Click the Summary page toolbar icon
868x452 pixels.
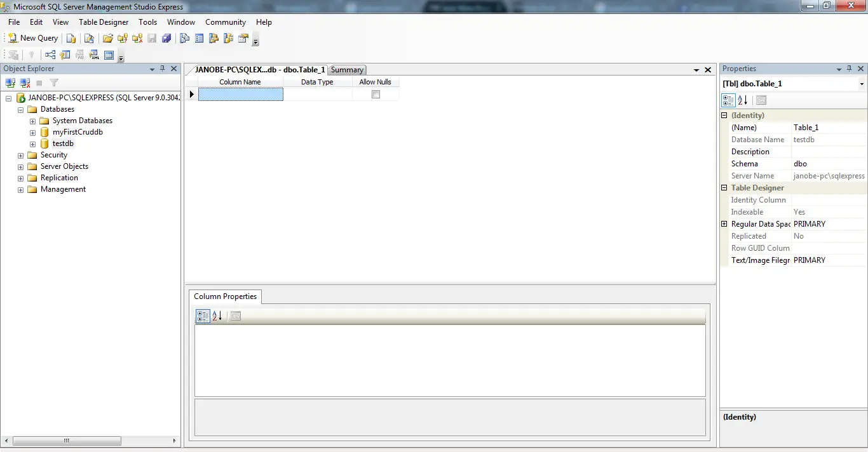point(200,38)
